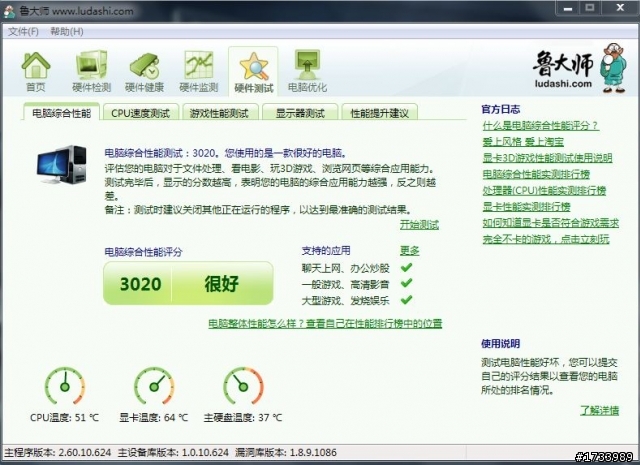Viewport: 640px width, 465px height.
Task: Click 主程序版本: 2.60.10.624 in status bar
Action: pos(58,453)
